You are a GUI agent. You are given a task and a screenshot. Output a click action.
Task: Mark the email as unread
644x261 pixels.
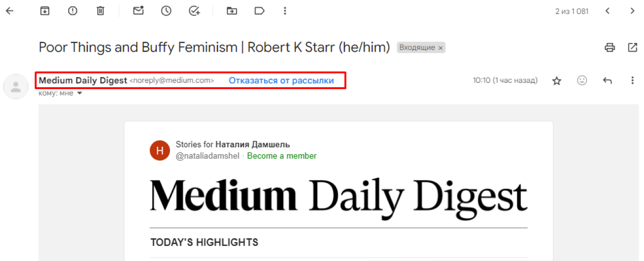(x=138, y=10)
